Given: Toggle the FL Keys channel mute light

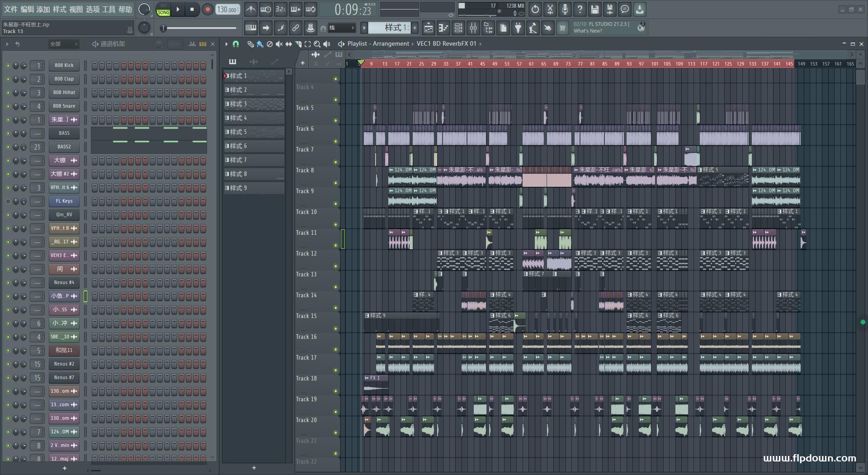Looking at the screenshot, I should tap(8, 201).
